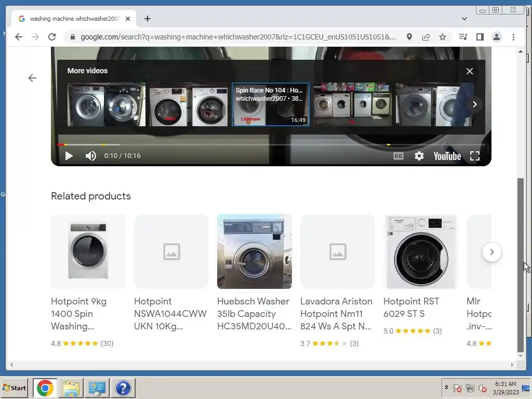Click vertical scrollbar thumb of page
The height and width of the screenshot is (399, 532).
[521, 265]
